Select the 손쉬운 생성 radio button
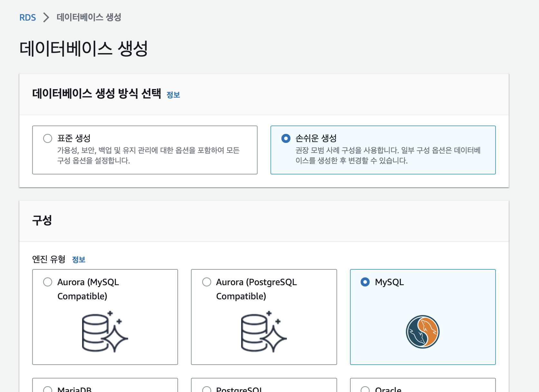The height and width of the screenshot is (392, 539). [286, 138]
